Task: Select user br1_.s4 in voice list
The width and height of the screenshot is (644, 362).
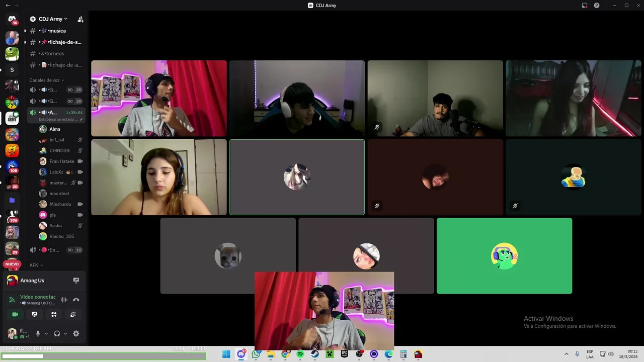Action: click(56, 140)
